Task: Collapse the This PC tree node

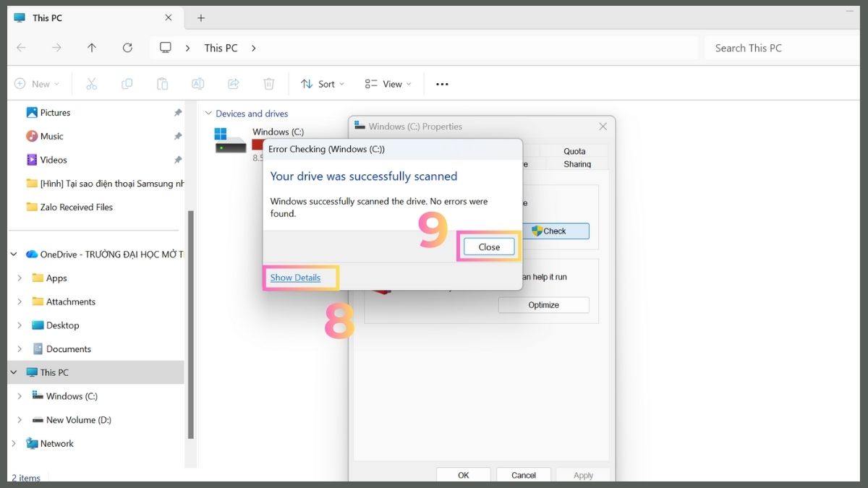Action: [14, 372]
